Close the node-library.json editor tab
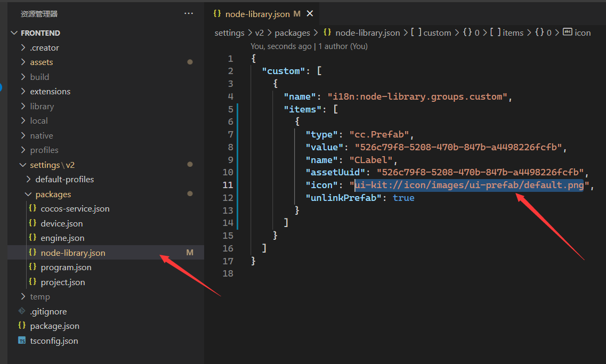606x364 pixels. [310, 13]
